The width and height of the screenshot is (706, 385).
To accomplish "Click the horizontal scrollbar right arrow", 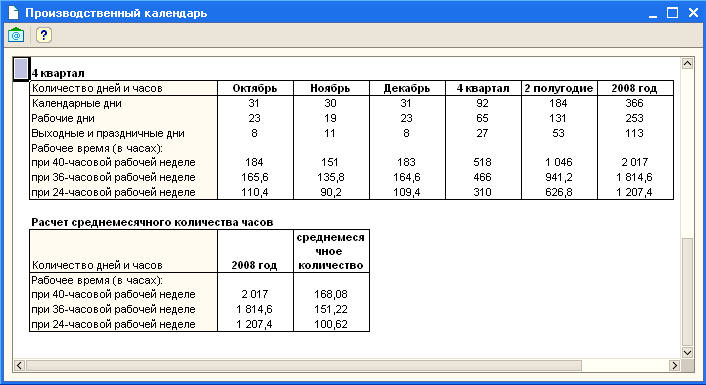I will (674, 365).
